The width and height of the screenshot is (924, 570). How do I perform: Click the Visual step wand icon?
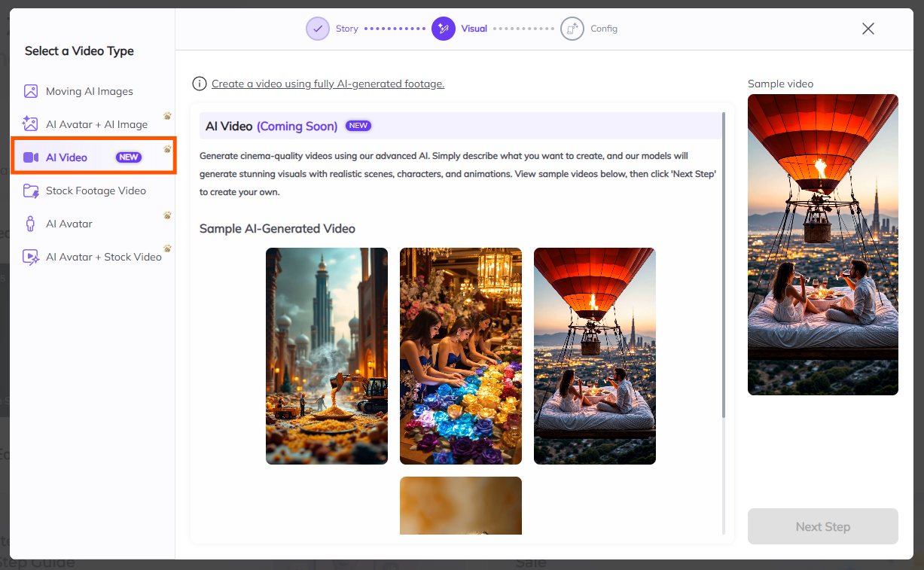(444, 29)
